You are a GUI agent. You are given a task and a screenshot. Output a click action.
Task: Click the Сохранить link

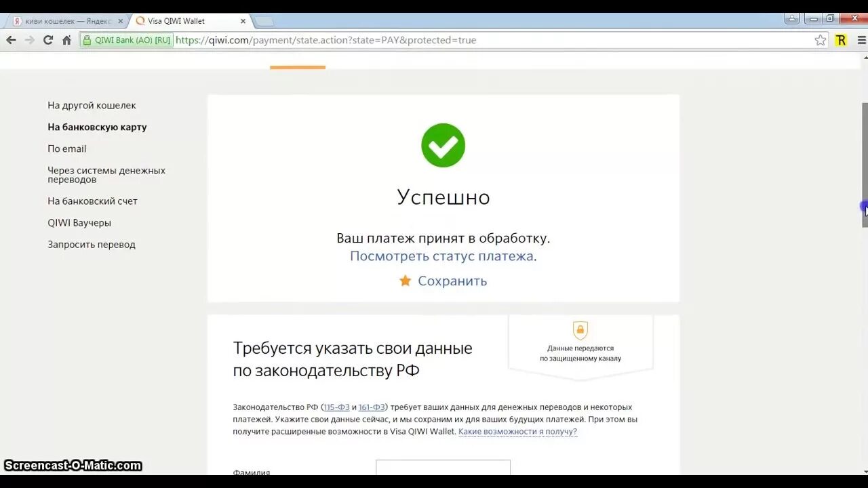click(452, 281)
